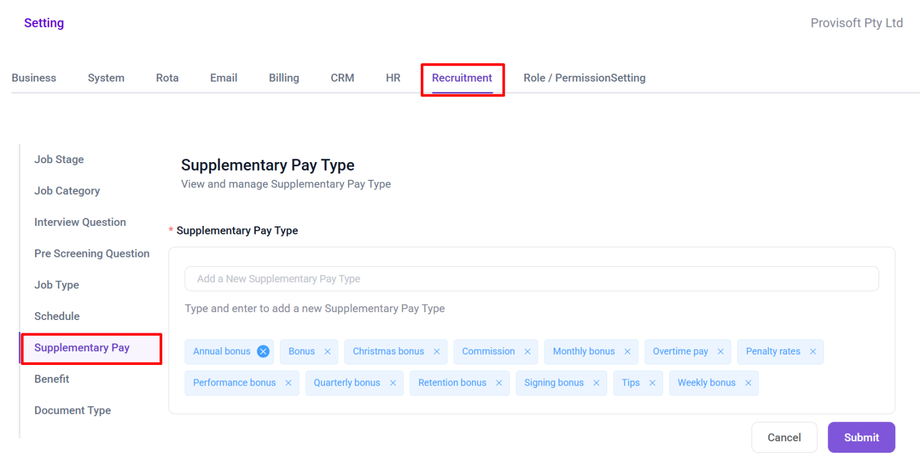The width and height of the screenshot is (920, 458).
Task: Switch to the Billing tab
Action: 284,78
